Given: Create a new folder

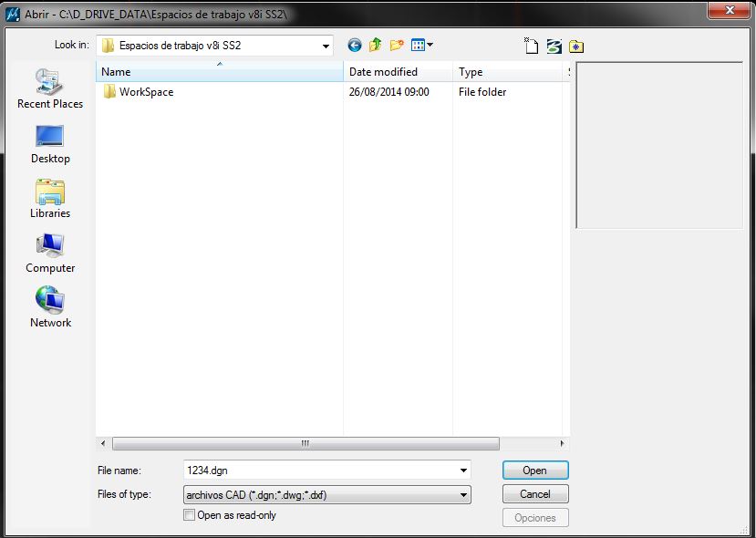Looking at the screenshot, I should (x=397, y=46).
